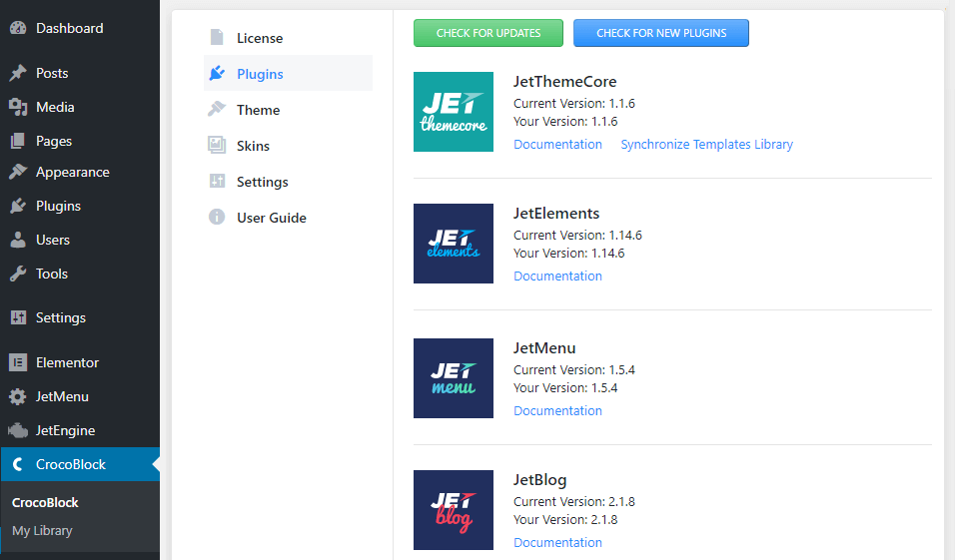Viewport: 955px width, 560px height.
Task: Click the JetThemeCore plugin logo
Action: [x=454, y=112]
